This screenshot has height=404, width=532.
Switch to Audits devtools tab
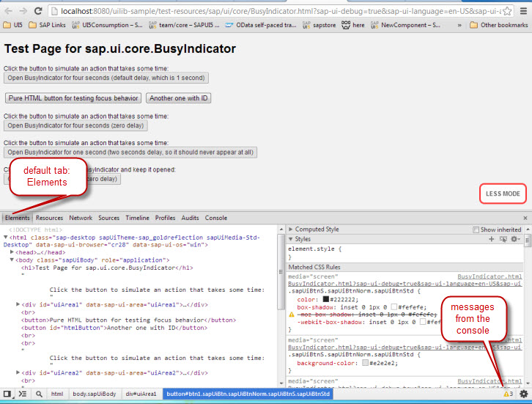pyautogui.click(x=190, y=218)
